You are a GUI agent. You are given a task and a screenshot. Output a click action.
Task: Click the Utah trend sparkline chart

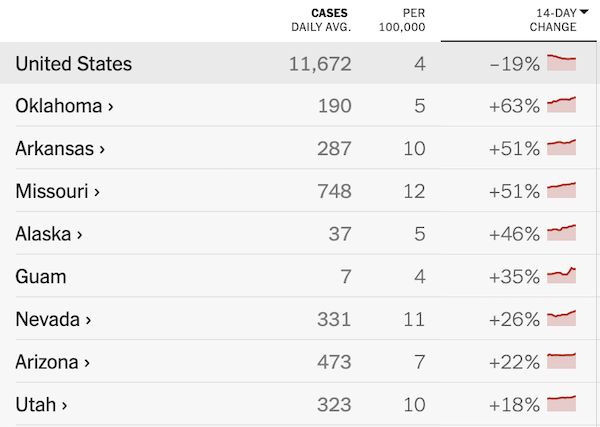(562, 404)
